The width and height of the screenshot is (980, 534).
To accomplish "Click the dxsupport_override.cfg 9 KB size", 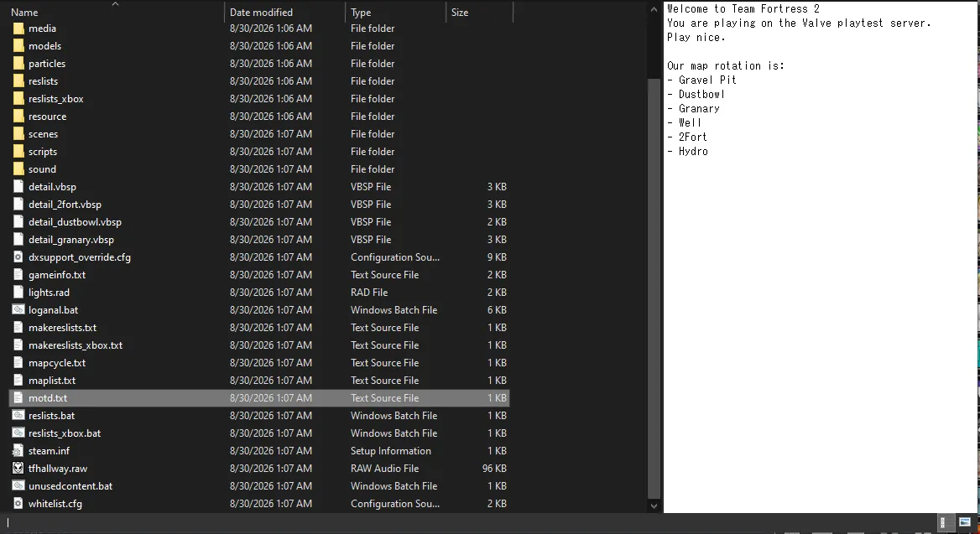I will click(497, 257).
